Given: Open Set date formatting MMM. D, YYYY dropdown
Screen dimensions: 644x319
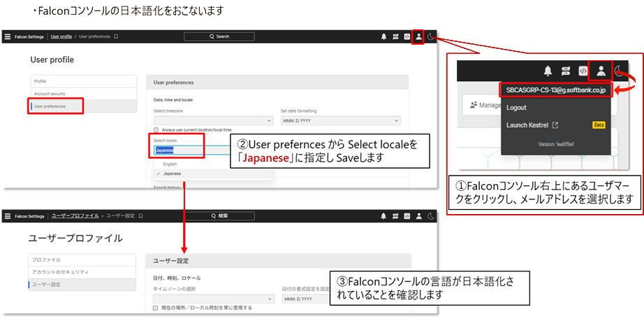Looking at the screenshot, I should coord(340,120).
